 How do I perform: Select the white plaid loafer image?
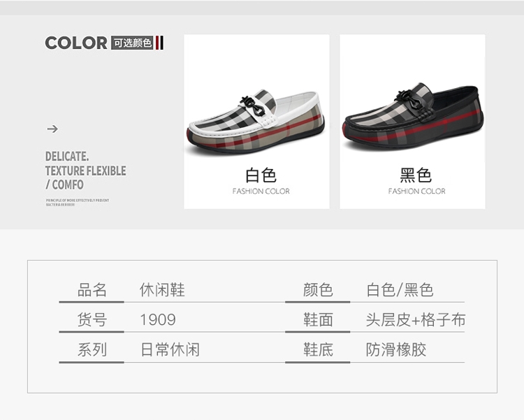tap(255, 122)
